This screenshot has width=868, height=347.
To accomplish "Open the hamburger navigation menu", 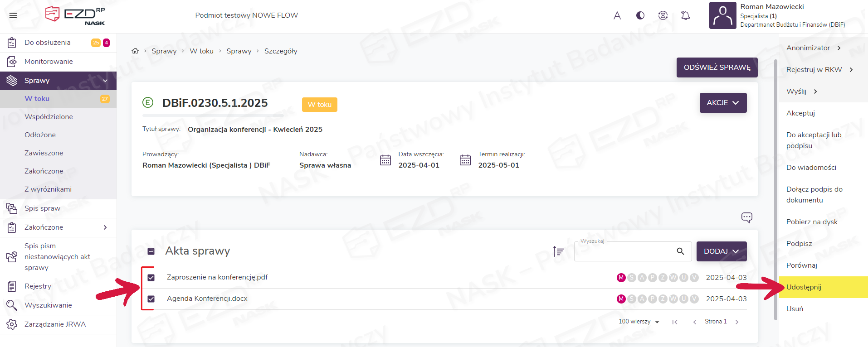I will pyautogui.click(x=13, y=15).
